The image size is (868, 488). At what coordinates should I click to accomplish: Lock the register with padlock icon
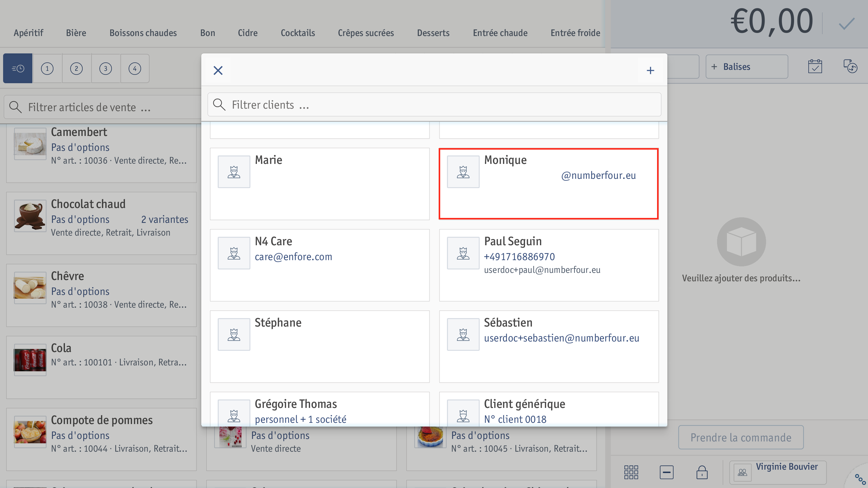[x=702, y=472]
